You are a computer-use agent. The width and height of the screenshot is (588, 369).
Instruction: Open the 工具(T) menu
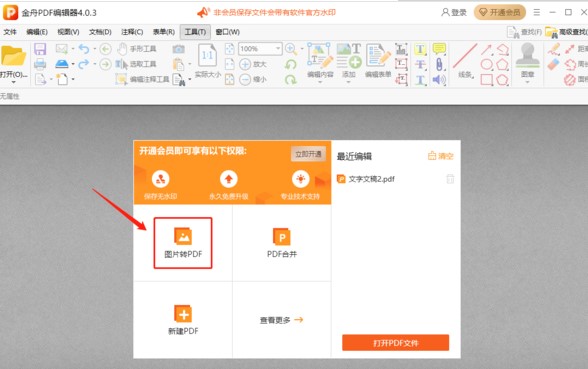tap(195, 32)
